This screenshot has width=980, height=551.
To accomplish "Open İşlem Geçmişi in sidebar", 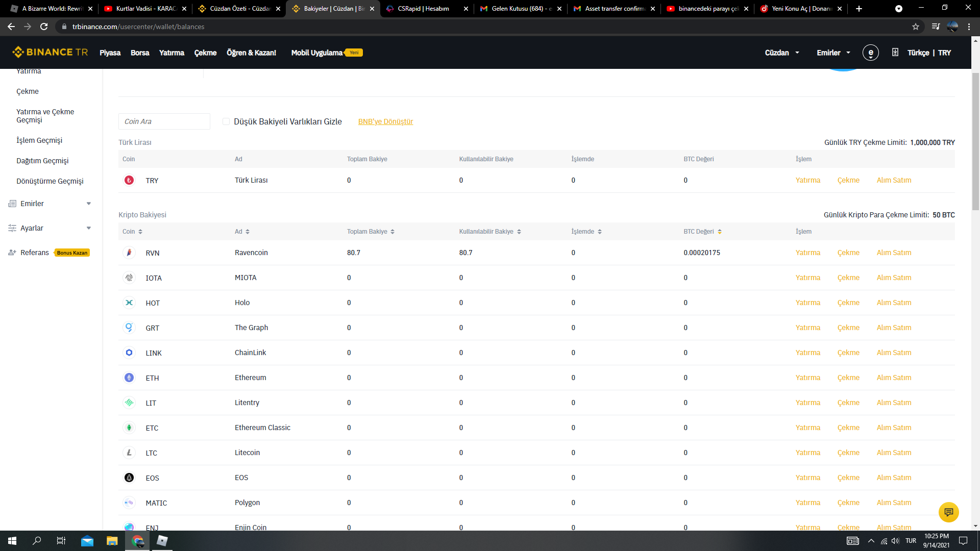I will click(39, 140).
